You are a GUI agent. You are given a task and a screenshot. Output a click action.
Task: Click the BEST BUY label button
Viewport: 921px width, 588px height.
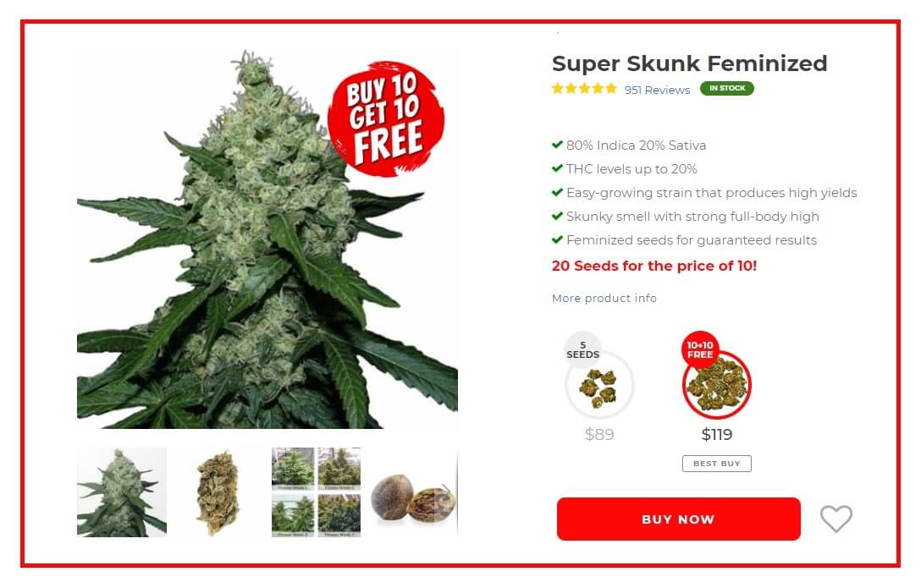pos(717,464)
